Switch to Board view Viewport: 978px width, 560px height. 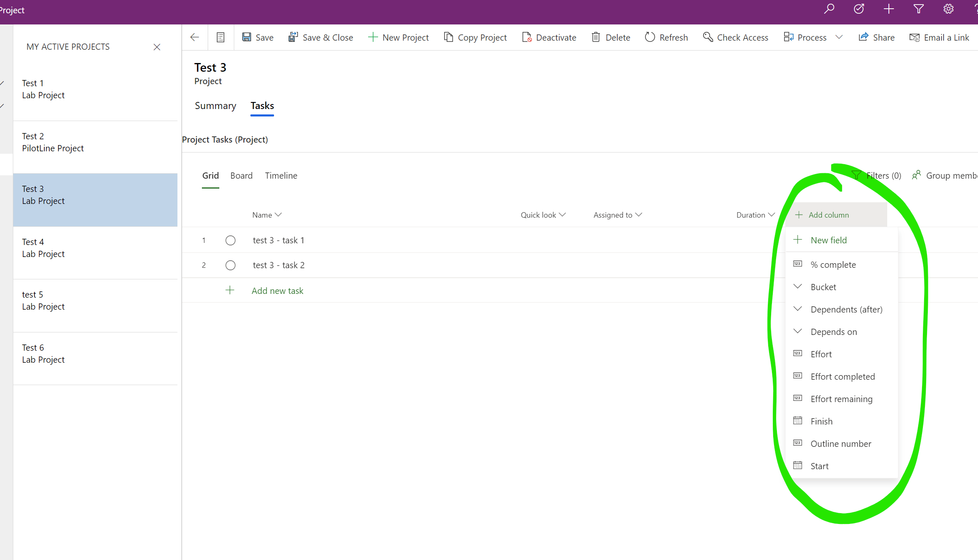point(241,175)
